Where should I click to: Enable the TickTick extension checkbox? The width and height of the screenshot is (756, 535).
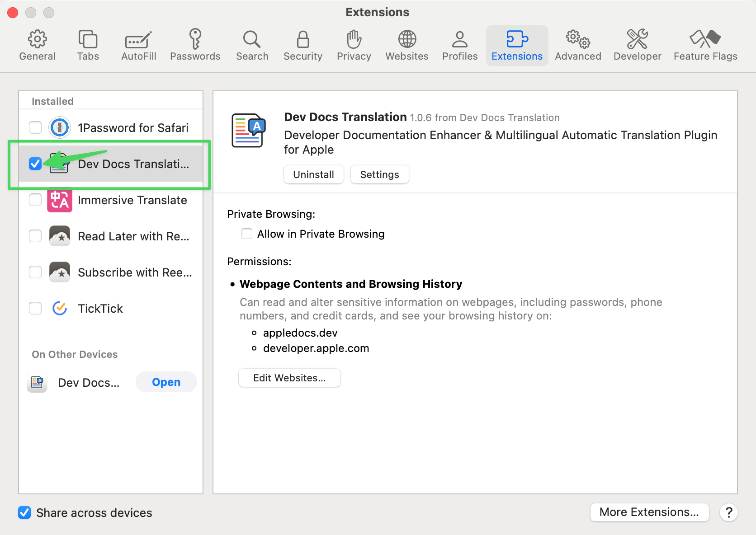35,308
